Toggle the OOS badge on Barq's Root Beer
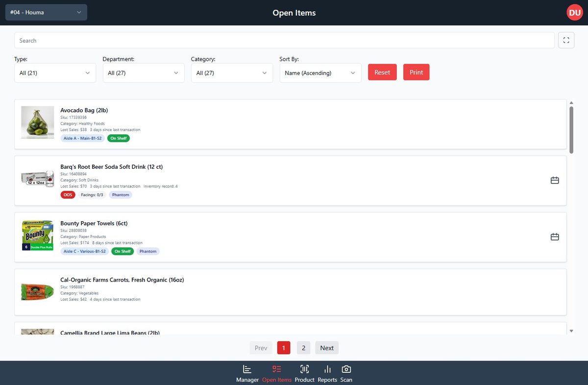The image size is (588, 385). tap(68, 195)
